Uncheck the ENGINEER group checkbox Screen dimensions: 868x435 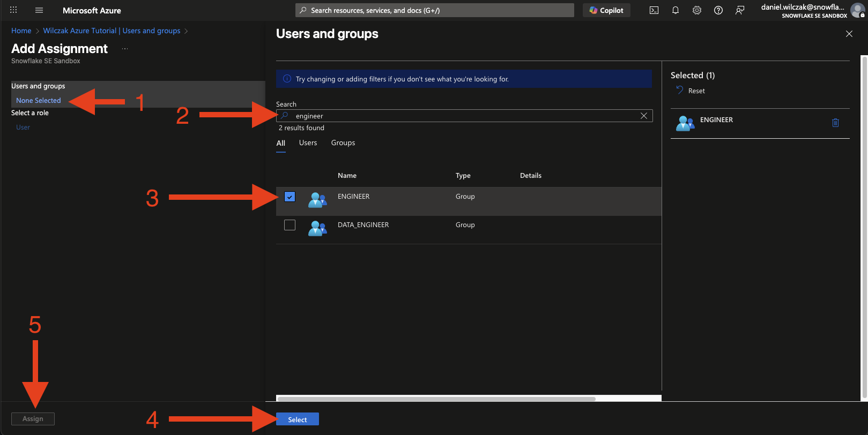pos(290,197)
